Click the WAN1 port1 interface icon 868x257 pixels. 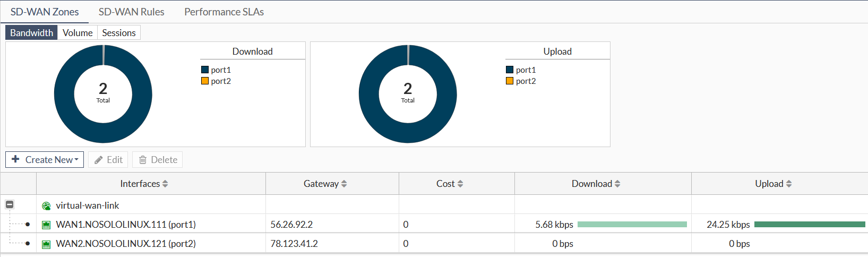pos(46,225)
